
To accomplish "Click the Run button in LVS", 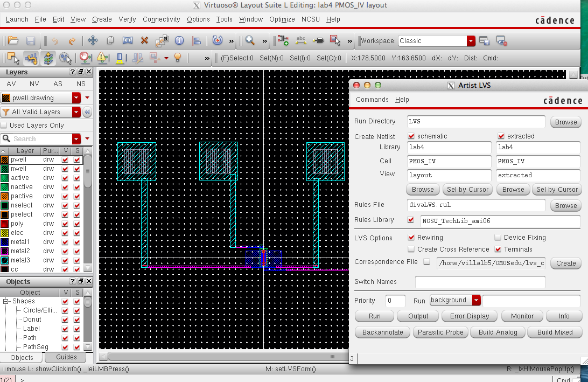I will click(374, 316).
